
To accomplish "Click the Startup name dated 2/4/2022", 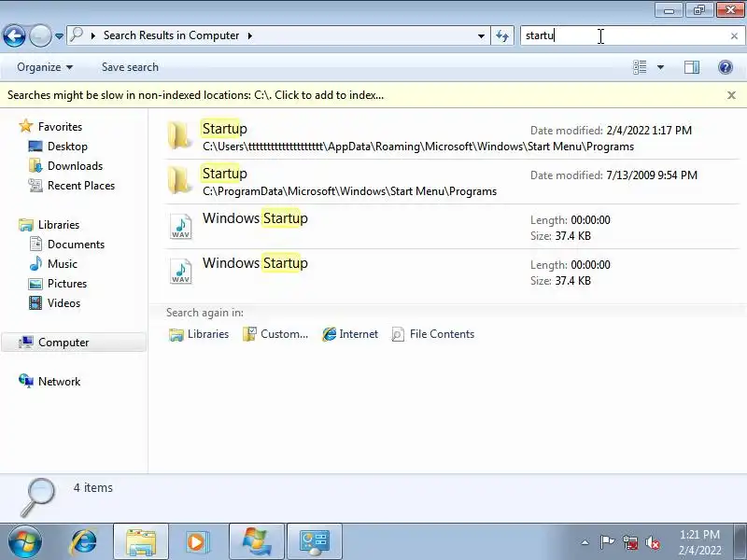I will 225,129.
